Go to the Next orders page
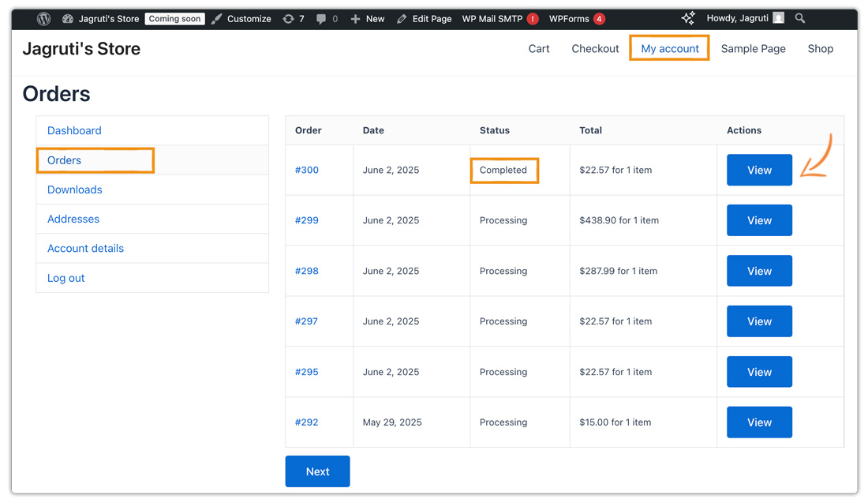The height and width of the screenshot is (503, 868). [x=318, y=471]
